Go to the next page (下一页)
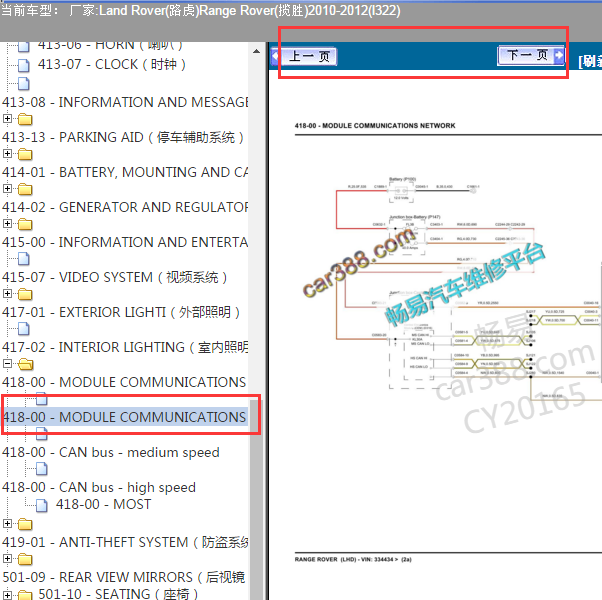This screenshot has width=602, height=600. pos(531,55)
